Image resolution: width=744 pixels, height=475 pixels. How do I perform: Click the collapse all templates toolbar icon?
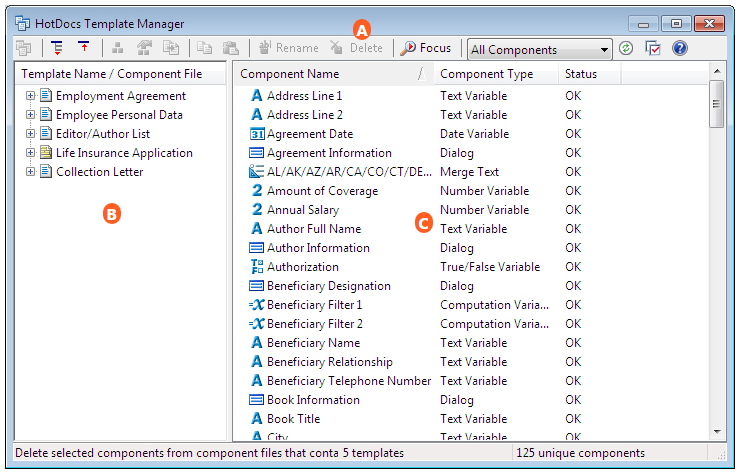[x=84, y=47]
